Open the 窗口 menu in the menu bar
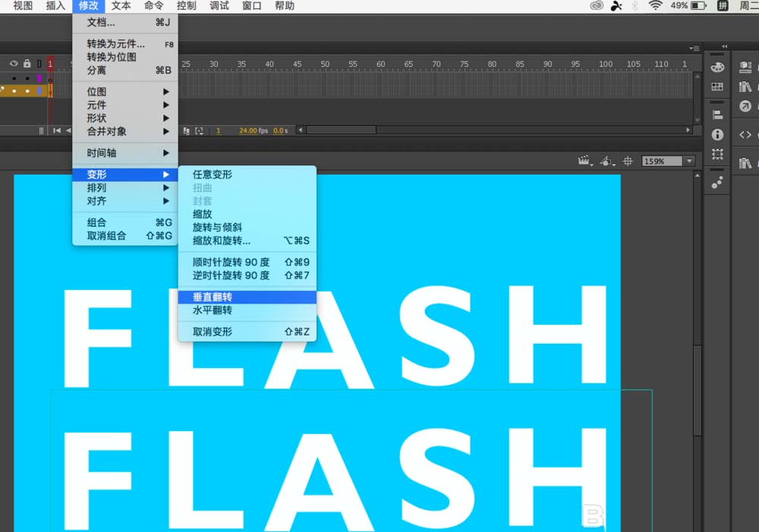The image size is (759, 532). click(252, 6)
